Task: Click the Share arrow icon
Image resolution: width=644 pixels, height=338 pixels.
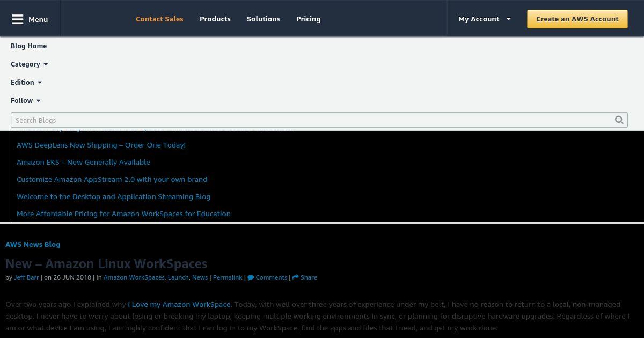Action: (x=295, y=277)
